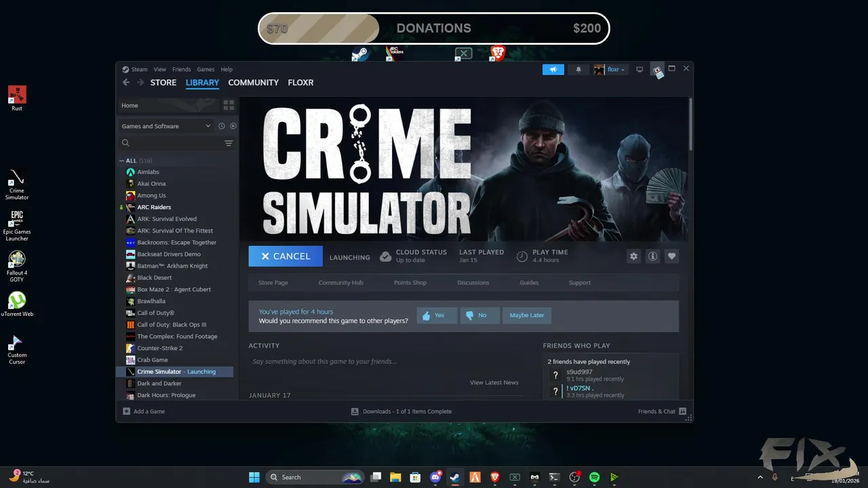Open Crime Simulator desktop shortcut
The height and width of the screenshot is (488, 868).
point(17,184)
